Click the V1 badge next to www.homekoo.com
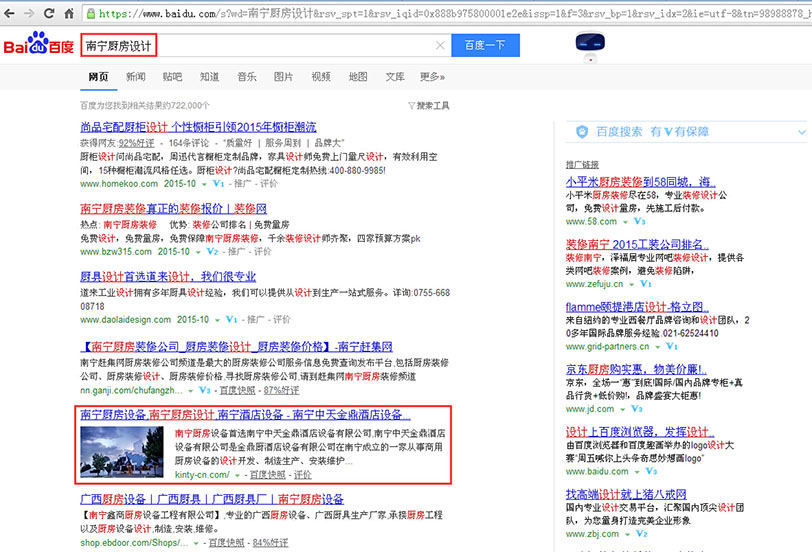This screenshot has width=812, height=552. (x=218, y=184)
